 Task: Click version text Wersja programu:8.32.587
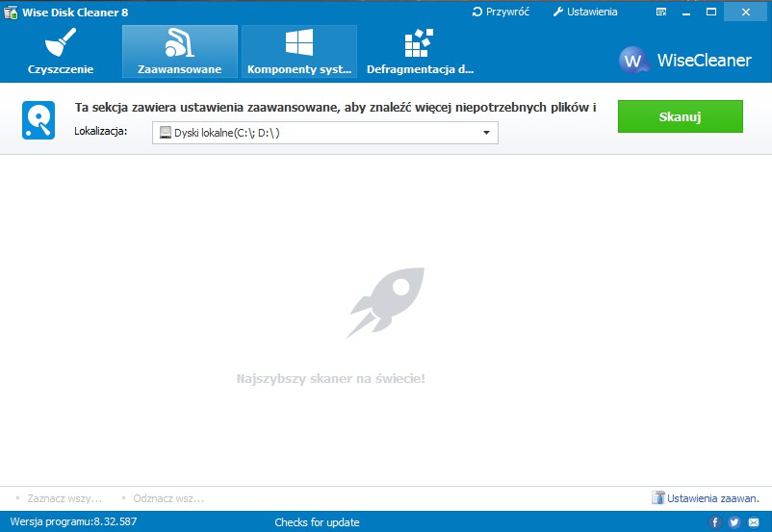pos(73,521)
